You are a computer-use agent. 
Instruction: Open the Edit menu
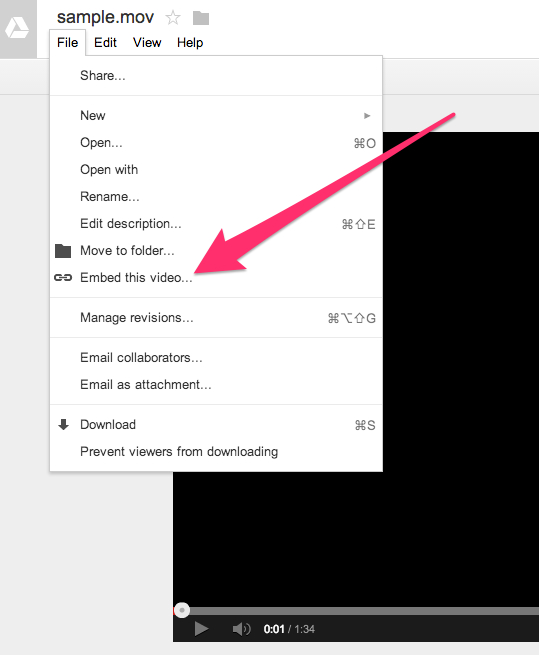pos(105,43)
